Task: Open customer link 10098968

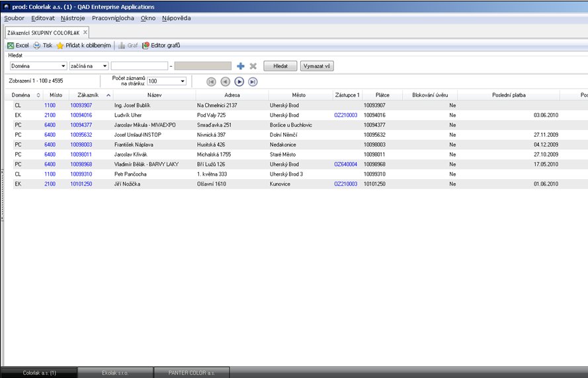Action: pos(81,164)
